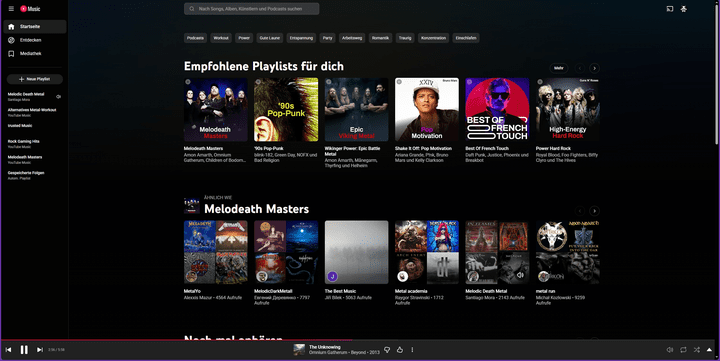Open the Epic Viking Metal playlist cover
720x361 pixels.
pyautogui.click(x=356, y=109)
